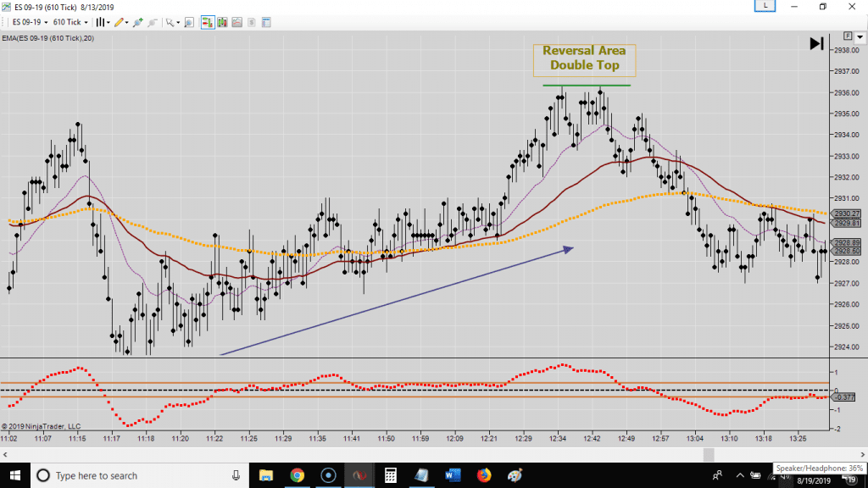This screenshot has height=488, width=868.
Task: Open the drawing tools pencil menu
Action: coord(121,22)
